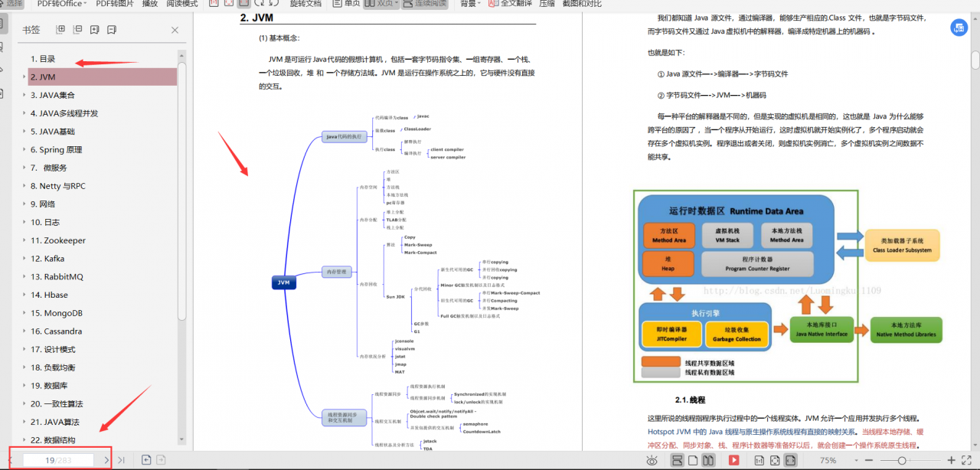
Task: Delete the selected bookmark icon
Action: click(x=112, y=30)
